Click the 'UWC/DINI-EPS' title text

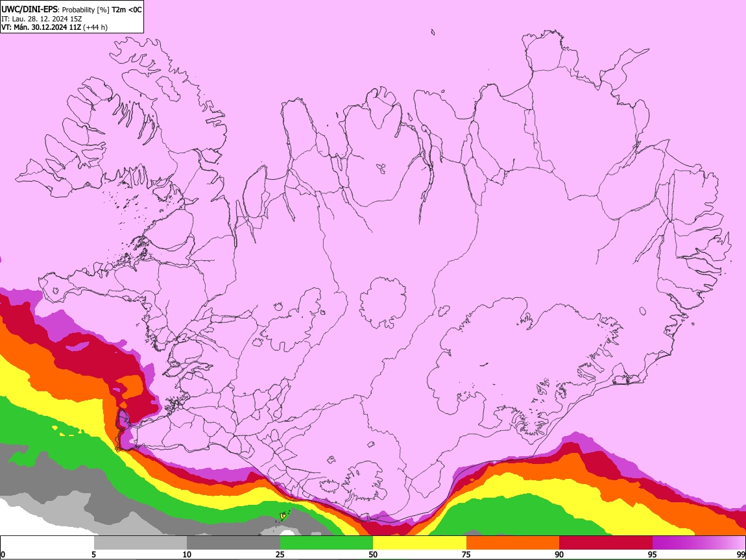pos(30,10)
